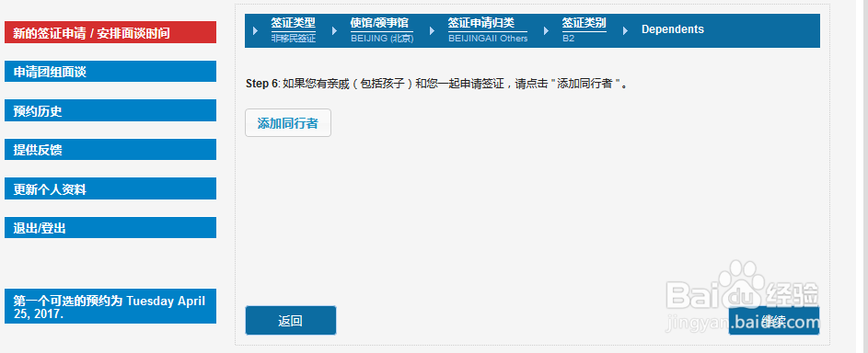Go to the 签证类型 breadcrumb step
The height and width of the screenshot is (353, 868).
tap(293, 23)
